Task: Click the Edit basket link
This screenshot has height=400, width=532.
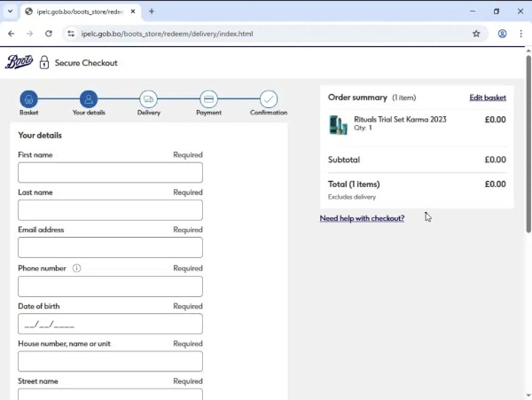Action: pos(488,98)
